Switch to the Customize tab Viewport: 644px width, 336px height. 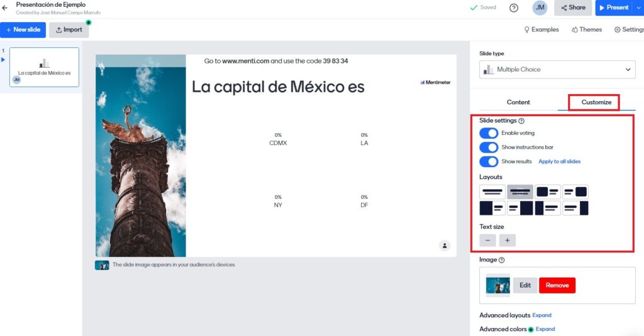(x=596, y=102)
